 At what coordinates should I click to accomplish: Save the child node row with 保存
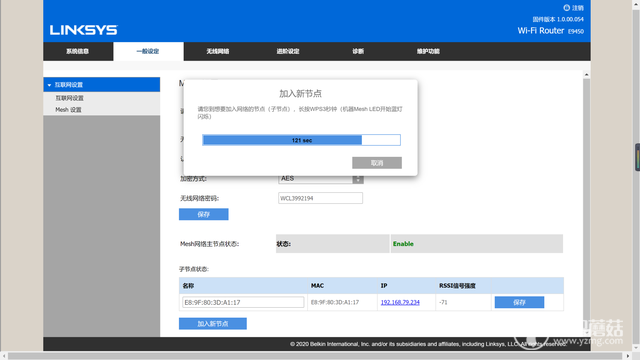pos(519,302)
